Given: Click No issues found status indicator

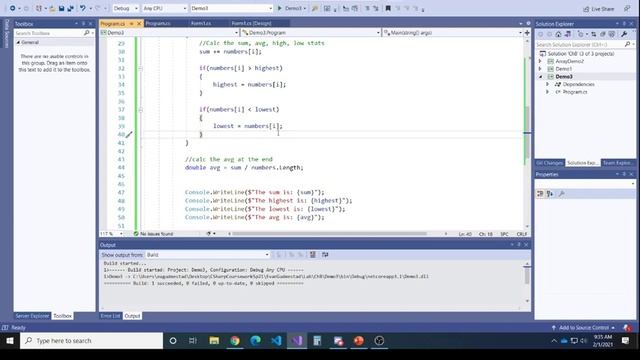Looking at the screenshot, I should pos(153,234).
